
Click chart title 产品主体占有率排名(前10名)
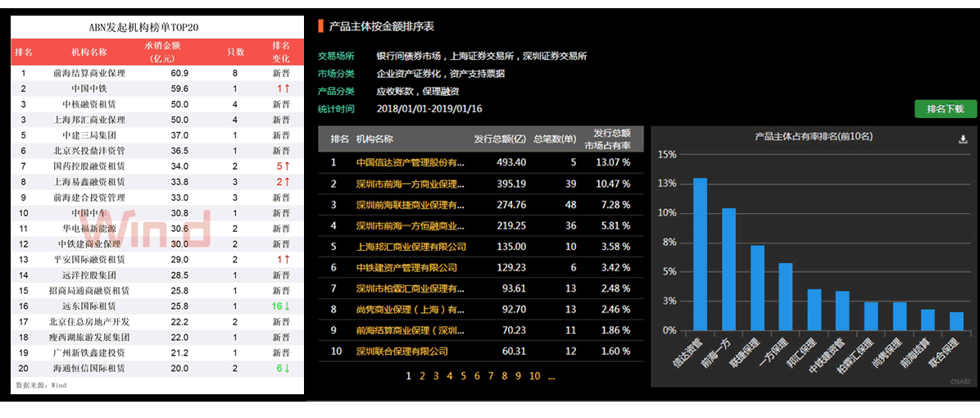(814, 135)
